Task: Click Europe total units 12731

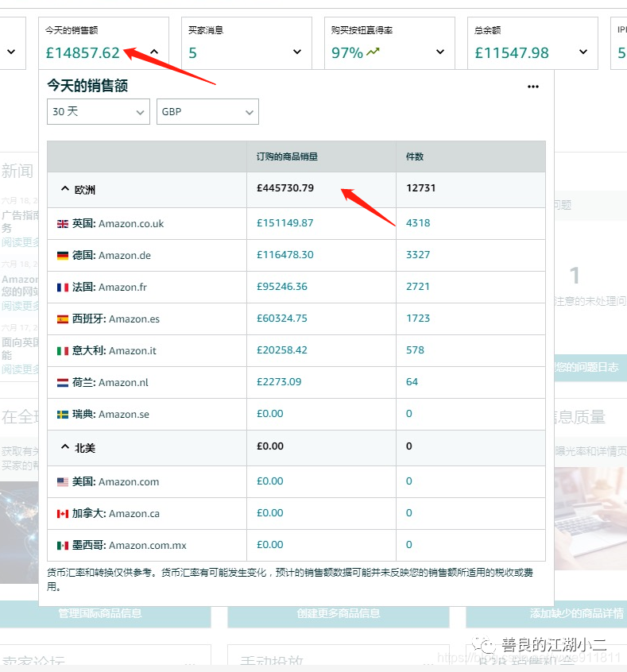Action: [x=420, y=188]
